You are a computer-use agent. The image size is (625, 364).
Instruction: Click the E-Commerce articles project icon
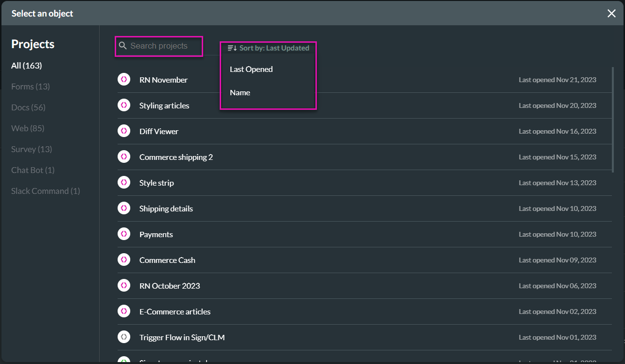124,311
